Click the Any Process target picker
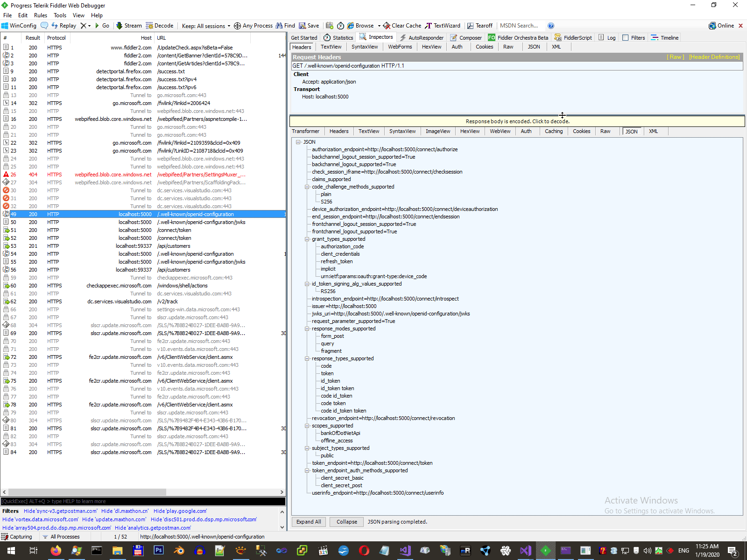 pos(253,26)
